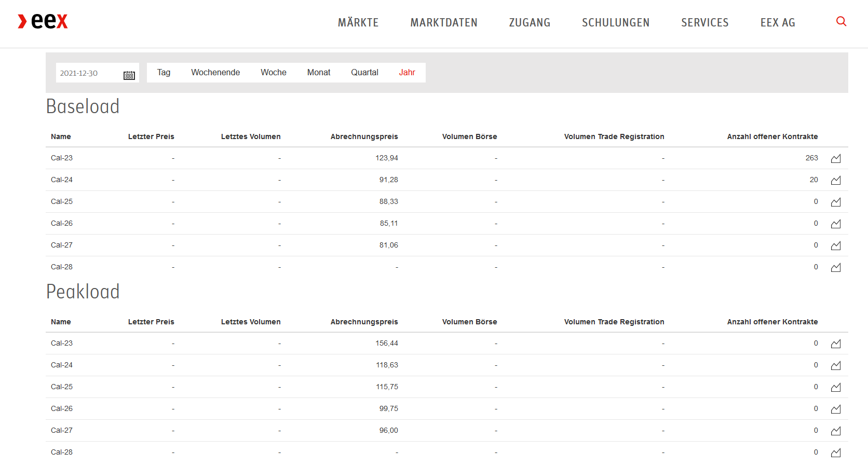This screenshot has width=868, height=466.
Task: Click Baseload Abrechnungspreis column header
Action: (x=364, y=136)
